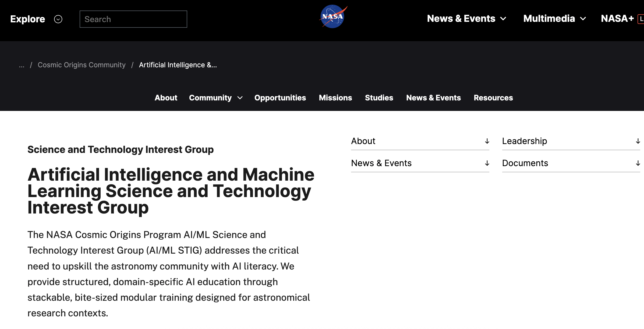Click the NASA+ live badge icon
The height and width of the screenshot is (329, 644).
(641, 19)
